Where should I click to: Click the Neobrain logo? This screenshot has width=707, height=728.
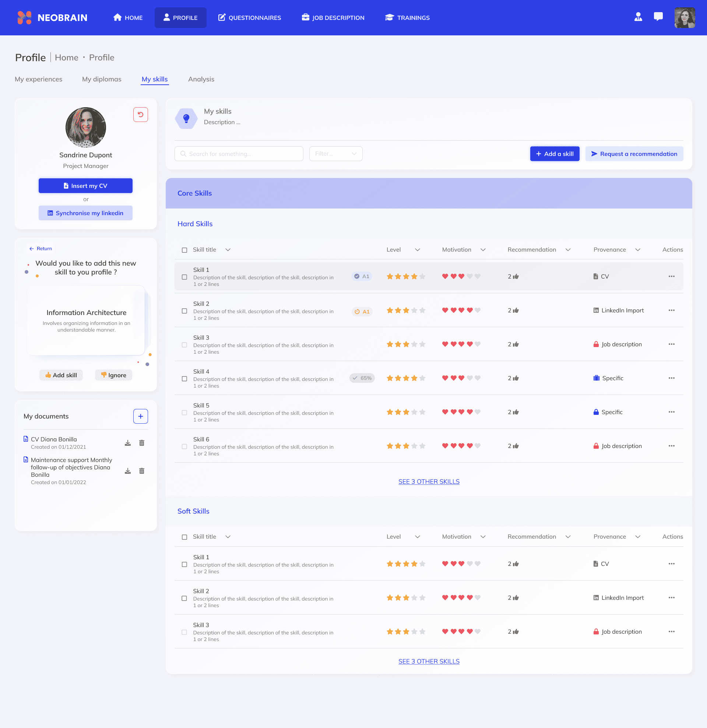click(x=52, y=17)
